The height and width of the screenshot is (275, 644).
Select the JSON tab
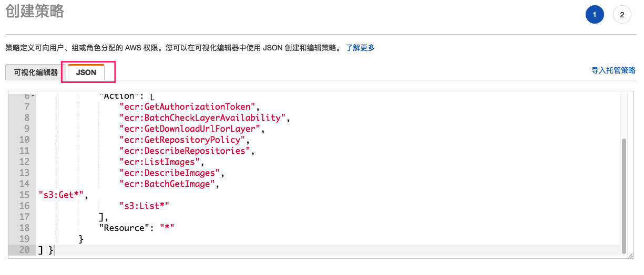tap(86, 72)
